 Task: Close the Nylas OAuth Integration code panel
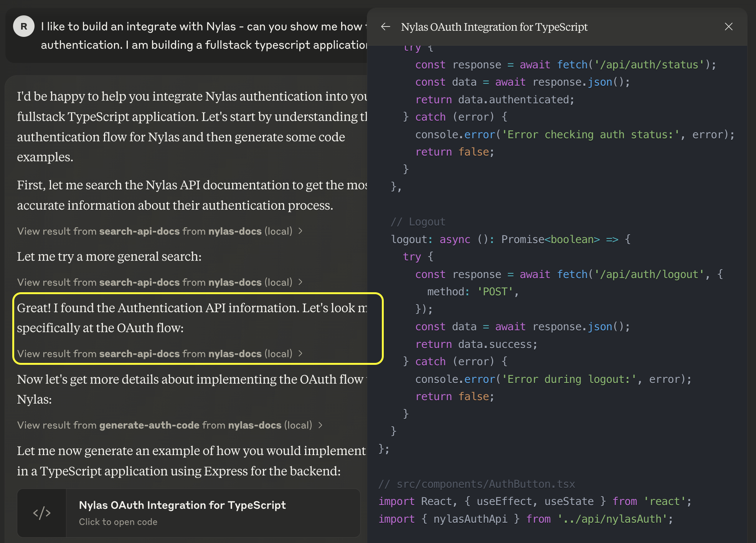[x=728, y=26]
